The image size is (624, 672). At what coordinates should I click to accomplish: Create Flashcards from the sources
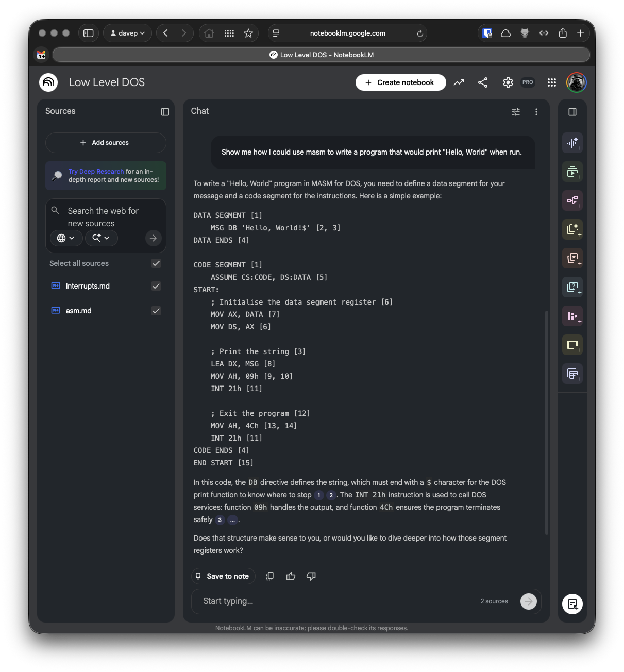point(572,258)
